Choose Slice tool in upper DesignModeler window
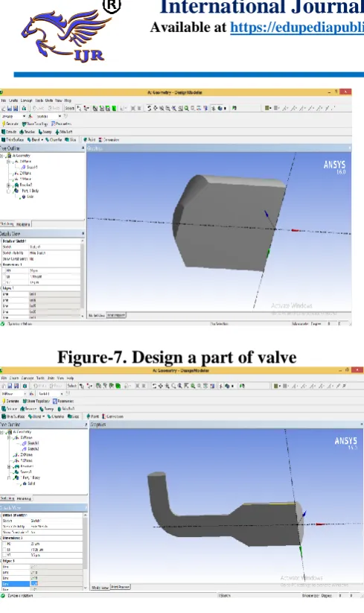Viewport: 364px width, 613px height. pos(71,139)
